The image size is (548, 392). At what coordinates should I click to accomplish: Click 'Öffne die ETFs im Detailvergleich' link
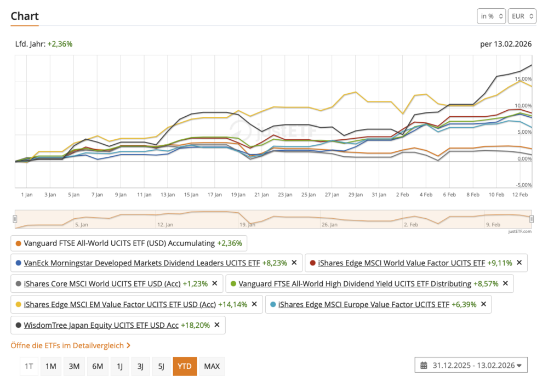click(71, 345)
